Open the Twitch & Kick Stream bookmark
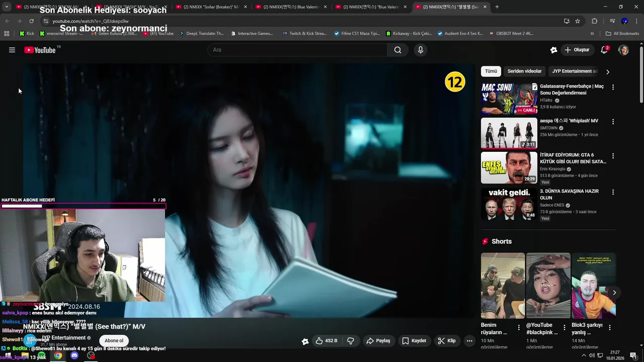 click(x=304, y=34)
